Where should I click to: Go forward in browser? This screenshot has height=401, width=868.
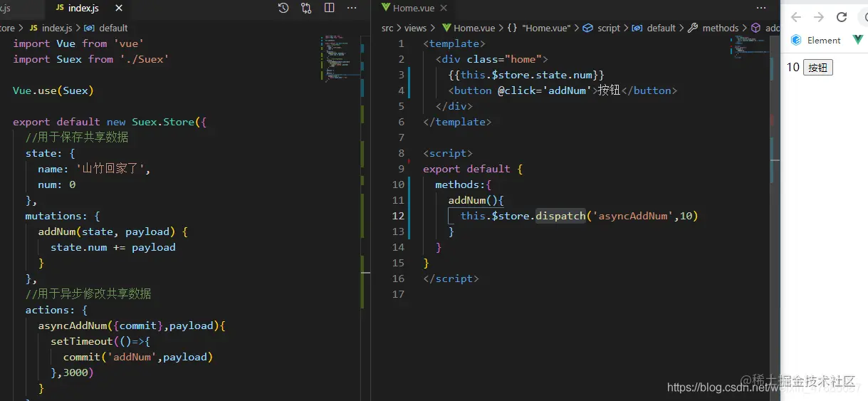[x=819, y=17]
